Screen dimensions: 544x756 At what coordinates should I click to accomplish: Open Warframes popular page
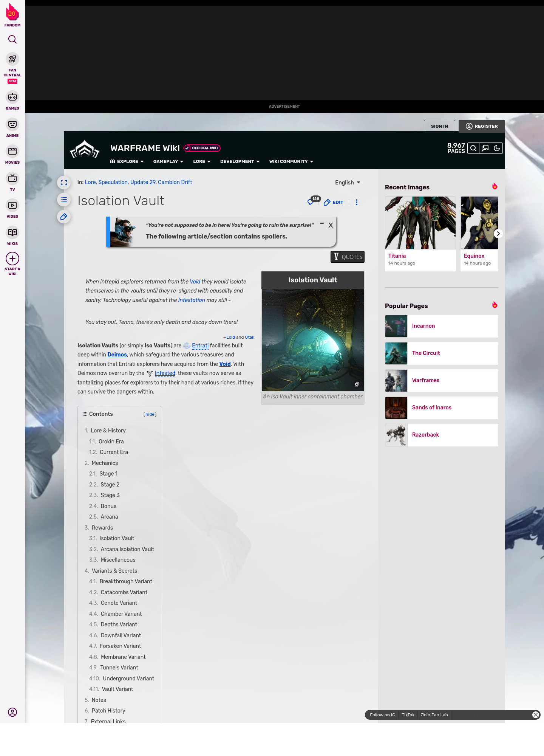point(442,381)
